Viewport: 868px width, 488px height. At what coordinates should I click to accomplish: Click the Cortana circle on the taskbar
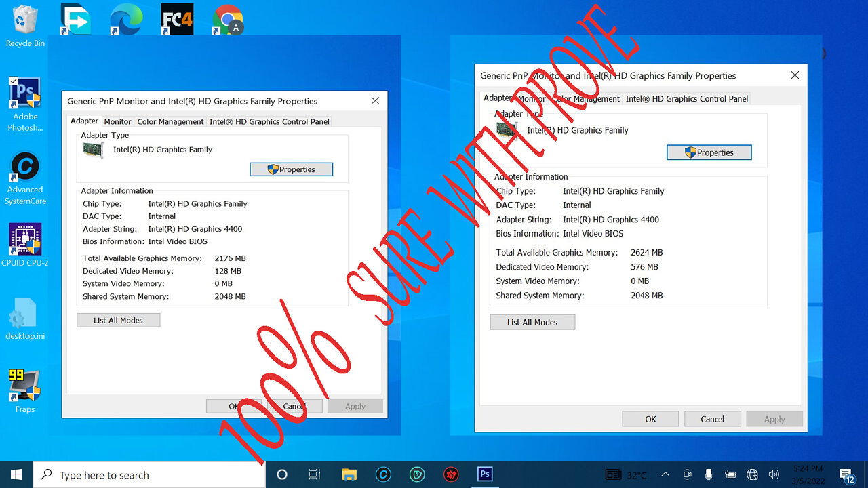click(282, 474)
